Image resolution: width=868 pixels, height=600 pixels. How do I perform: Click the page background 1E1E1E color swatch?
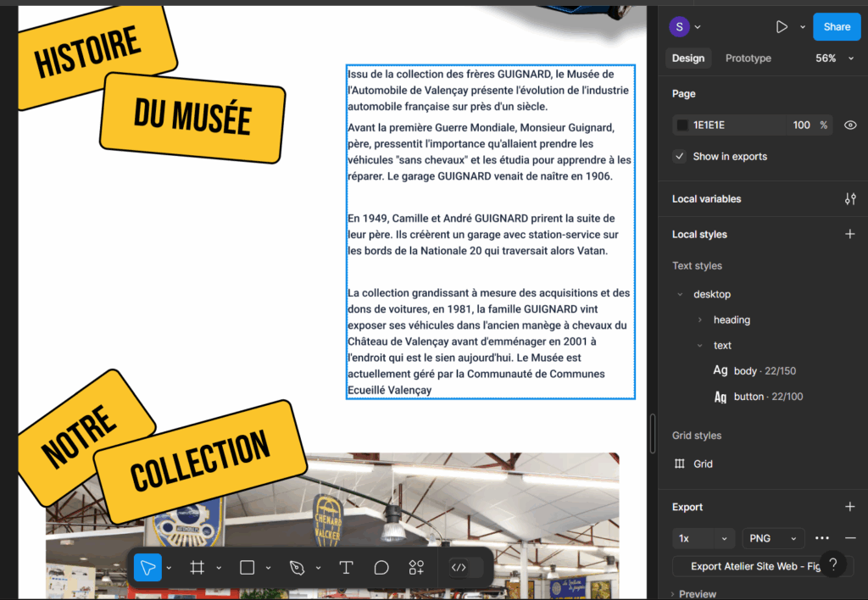[x=682, y=125]
